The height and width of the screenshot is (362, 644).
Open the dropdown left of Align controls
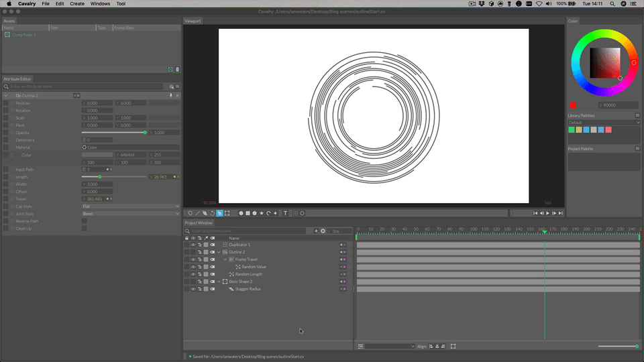390,347
